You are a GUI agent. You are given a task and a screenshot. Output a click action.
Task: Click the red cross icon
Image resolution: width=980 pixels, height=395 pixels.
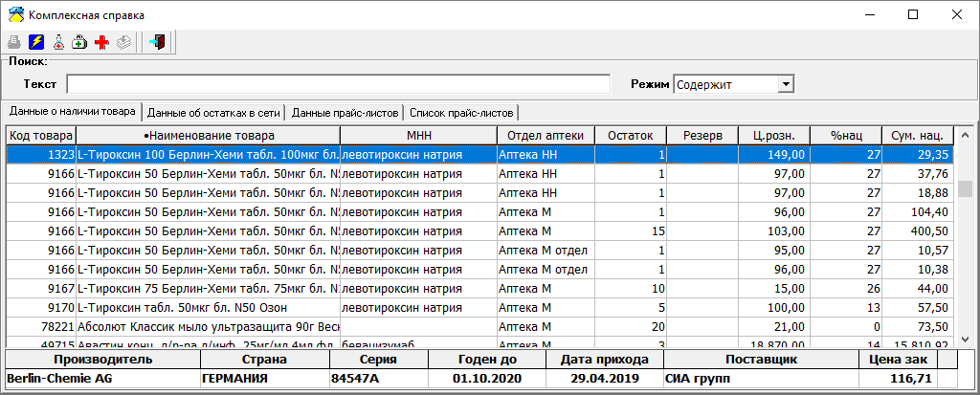coord(101,42)
